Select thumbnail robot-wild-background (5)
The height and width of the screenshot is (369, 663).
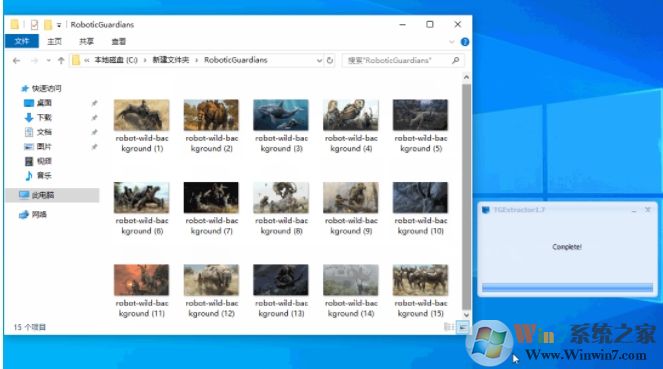(420, 115)
